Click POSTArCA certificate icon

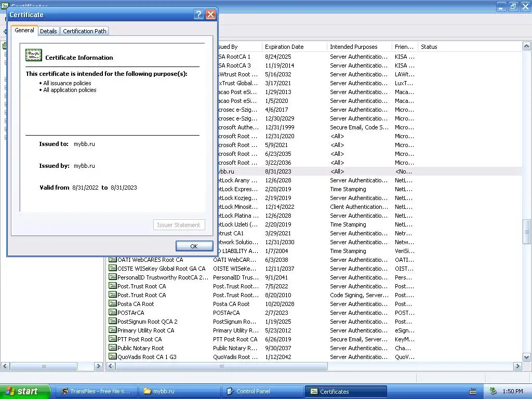(x=113, y=312)
